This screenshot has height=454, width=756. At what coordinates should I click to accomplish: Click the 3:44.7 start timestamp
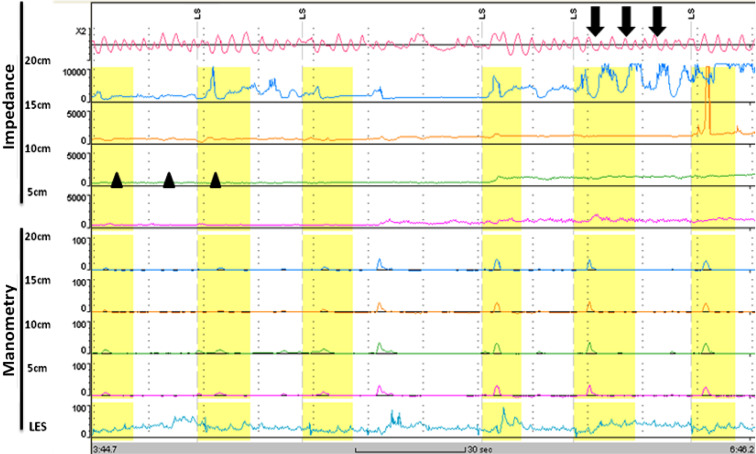click(106, 449)
